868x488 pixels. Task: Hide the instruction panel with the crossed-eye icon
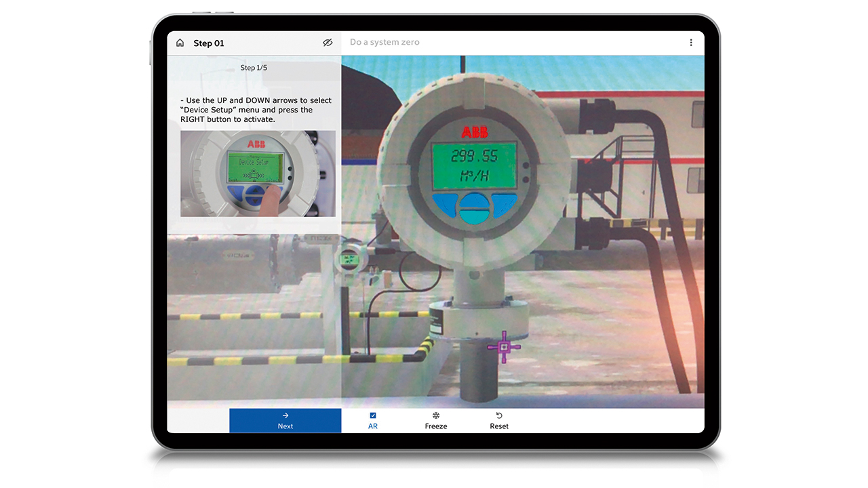(x=328, y=43)
